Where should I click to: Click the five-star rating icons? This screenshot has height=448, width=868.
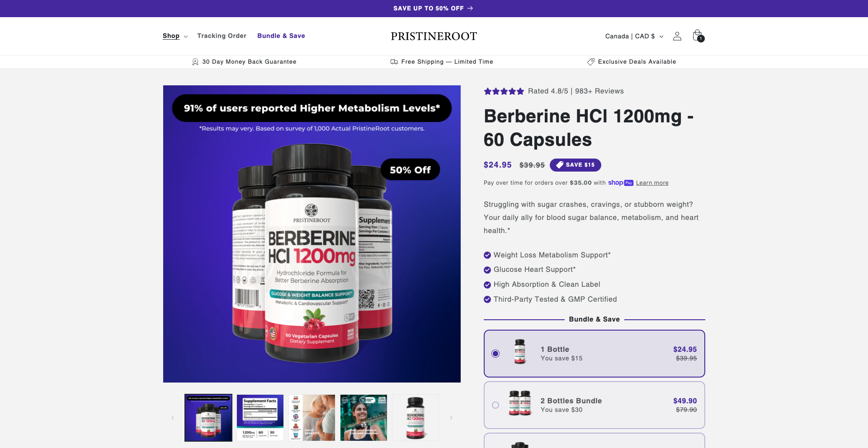click(x=504, y=91)
